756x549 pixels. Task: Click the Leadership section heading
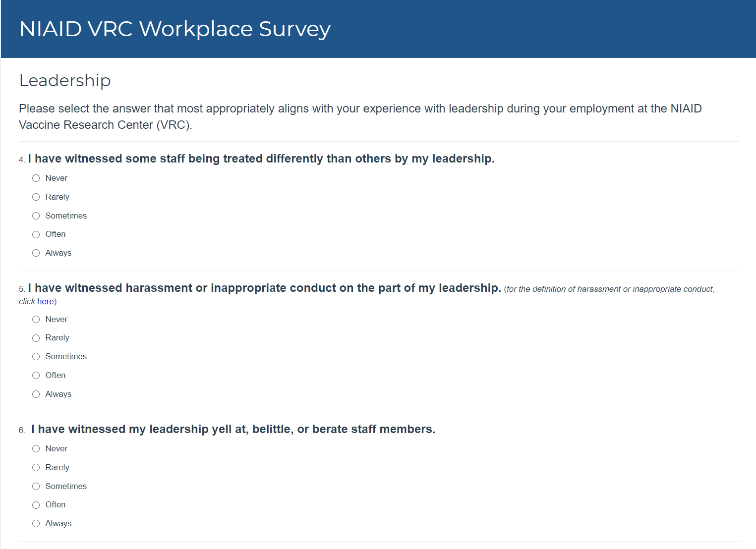[65, 80]
